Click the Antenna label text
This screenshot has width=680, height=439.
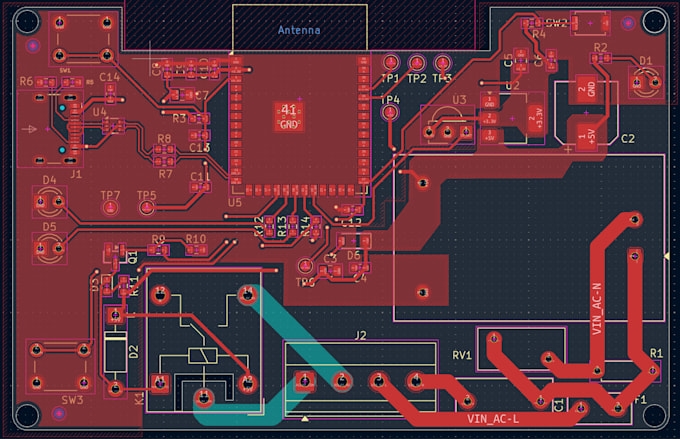pos(299,30)
